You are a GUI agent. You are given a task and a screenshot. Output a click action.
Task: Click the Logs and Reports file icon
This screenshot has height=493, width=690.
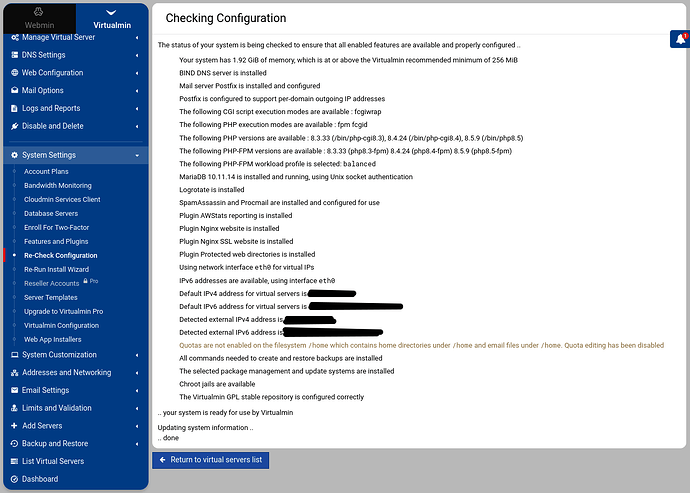(15, 108)
